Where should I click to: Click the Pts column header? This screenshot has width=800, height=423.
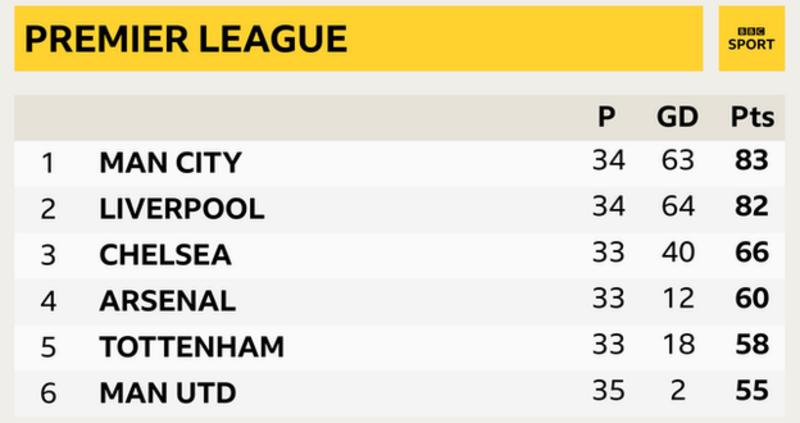(753, 117)
